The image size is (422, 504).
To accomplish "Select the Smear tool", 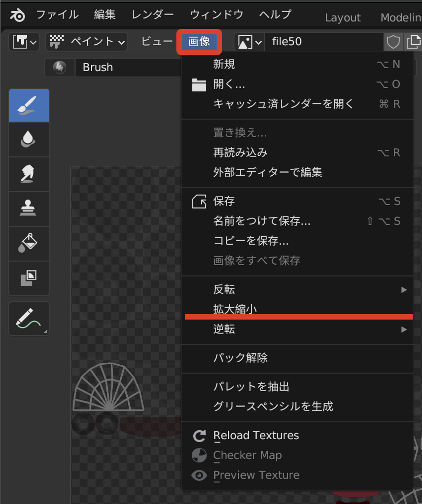I will tap(29, 174).
